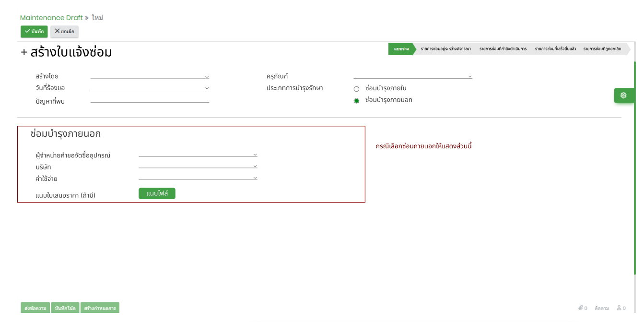Open the วันที่ร้องขอ date dropdown
This screenshot has width=644, height=322.
pyautogui.click(x=207, y=88)
